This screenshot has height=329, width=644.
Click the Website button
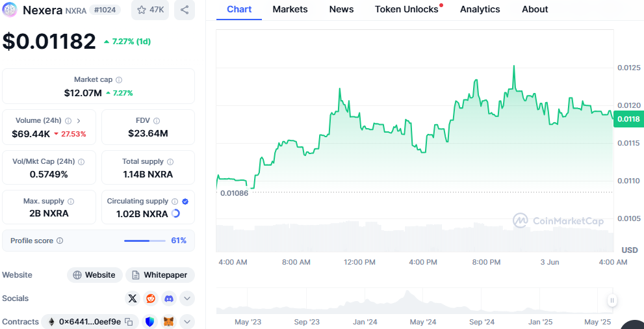pos(94,275)
